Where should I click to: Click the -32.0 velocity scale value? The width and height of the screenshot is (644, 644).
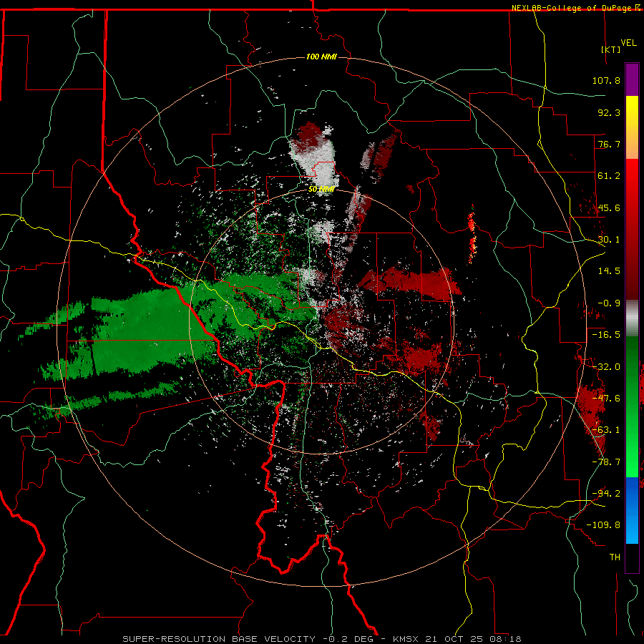pyautogui.click(x=606, y=367)
